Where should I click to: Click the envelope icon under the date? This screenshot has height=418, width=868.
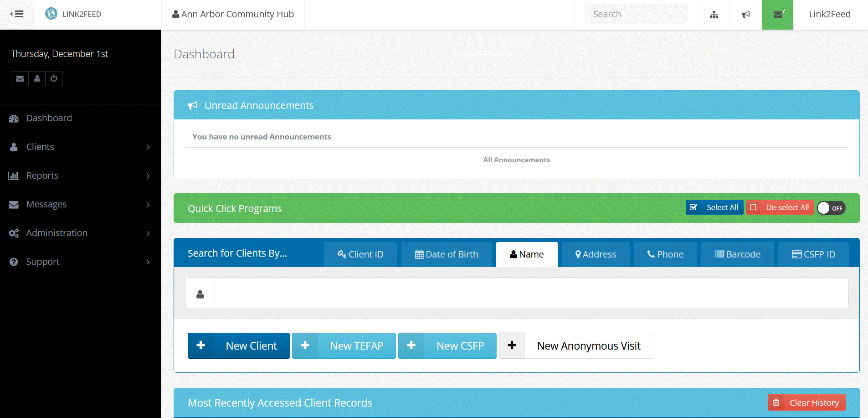20,78
